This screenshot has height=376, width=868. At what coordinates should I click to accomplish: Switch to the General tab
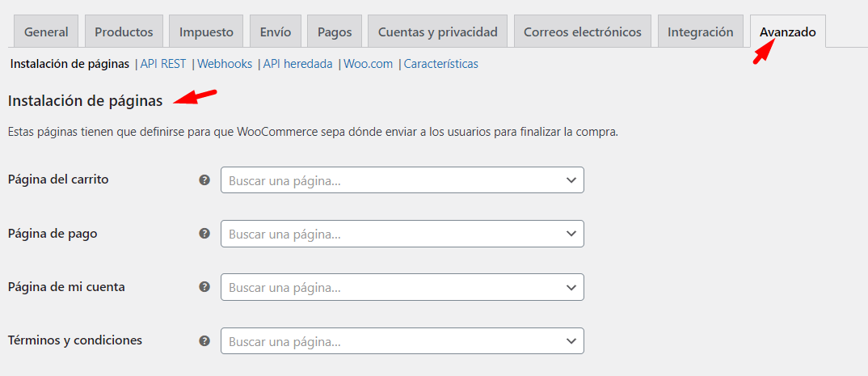47,32
